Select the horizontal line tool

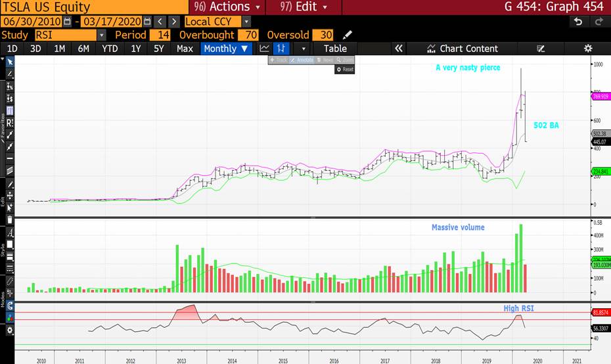point(10,158)
